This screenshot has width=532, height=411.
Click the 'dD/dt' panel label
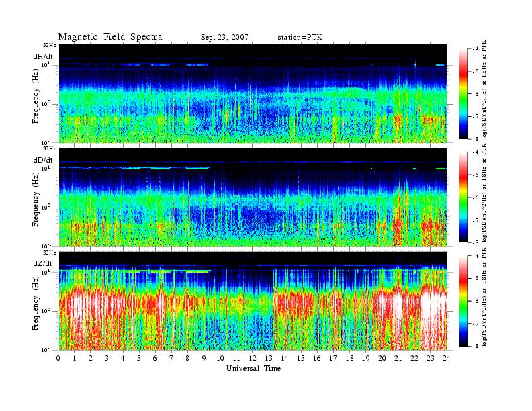click(x=43, y=160)
